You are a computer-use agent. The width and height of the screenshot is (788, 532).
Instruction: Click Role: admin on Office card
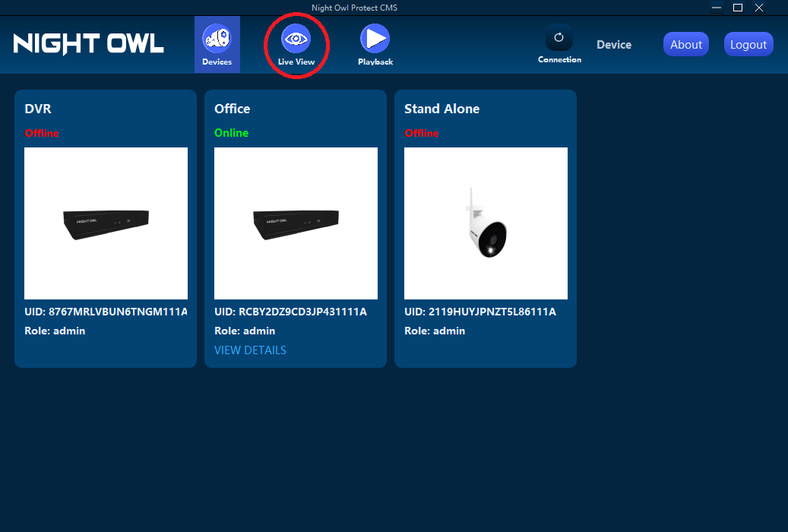[x=245, y=331]
